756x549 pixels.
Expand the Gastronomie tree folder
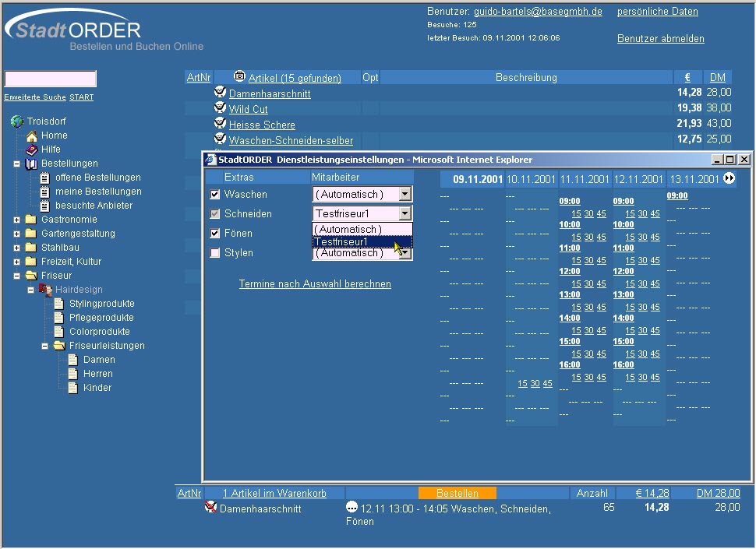pos(17,220)
